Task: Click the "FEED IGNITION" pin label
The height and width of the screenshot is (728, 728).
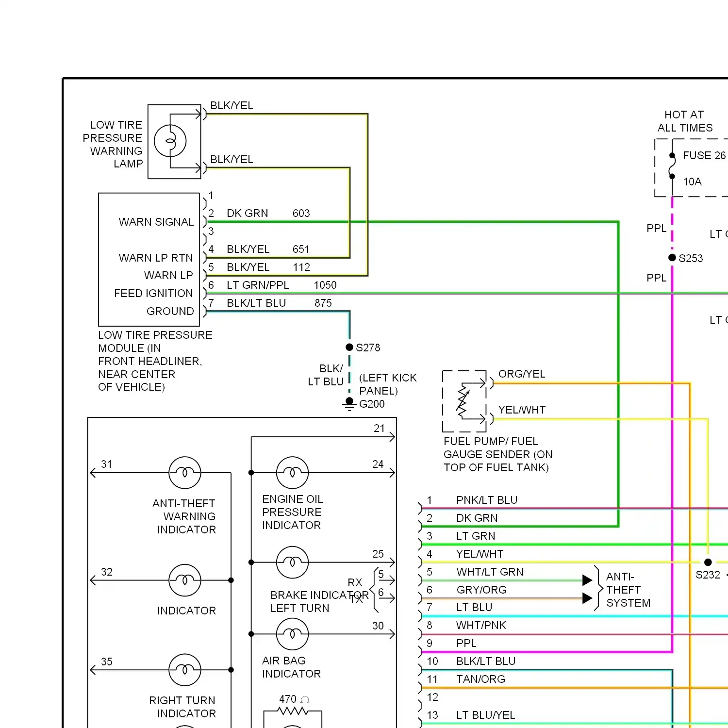Action: pos(153,293)
